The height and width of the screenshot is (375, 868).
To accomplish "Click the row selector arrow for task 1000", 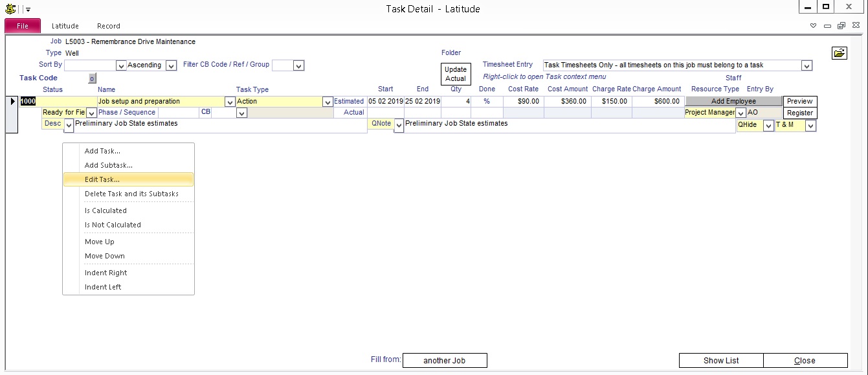I will coord(12,101).
